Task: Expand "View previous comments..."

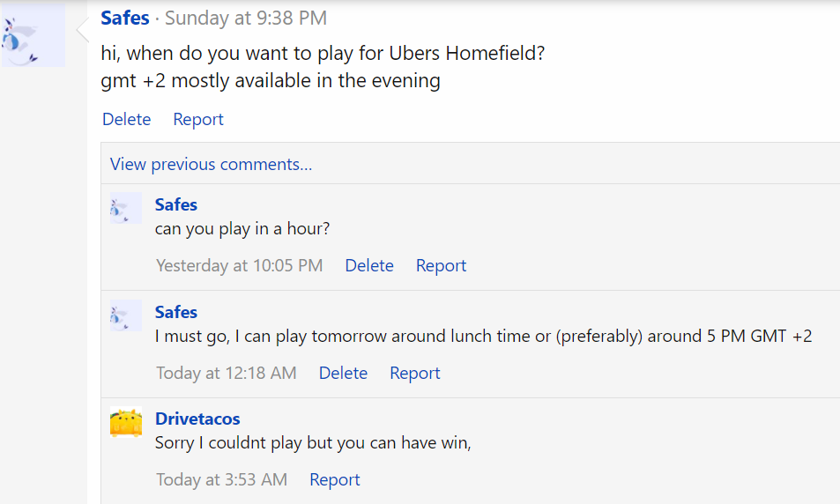Action: tap(211, 165)
